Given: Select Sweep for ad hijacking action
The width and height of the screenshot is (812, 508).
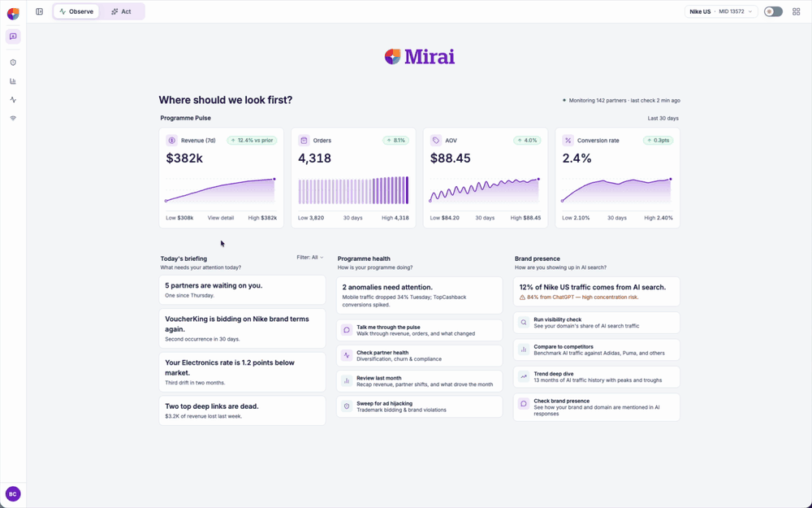Looking at the screenshot, I should pyautogui.click(x=420, y=406).
